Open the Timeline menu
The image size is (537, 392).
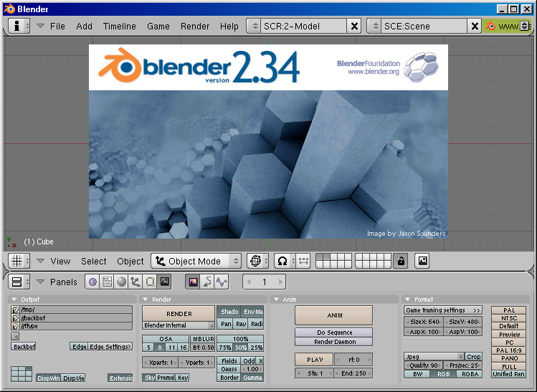tap(119, 27)
